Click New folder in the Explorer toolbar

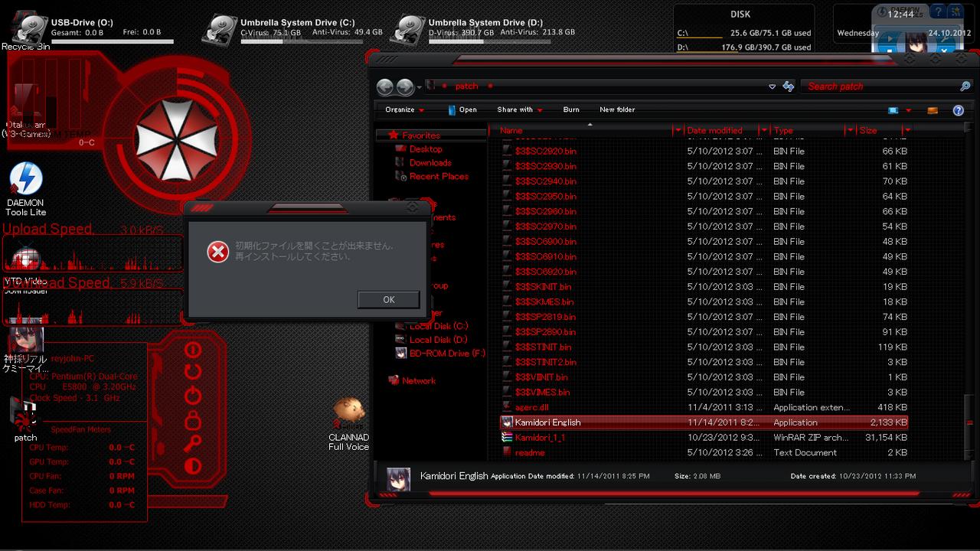617,109
